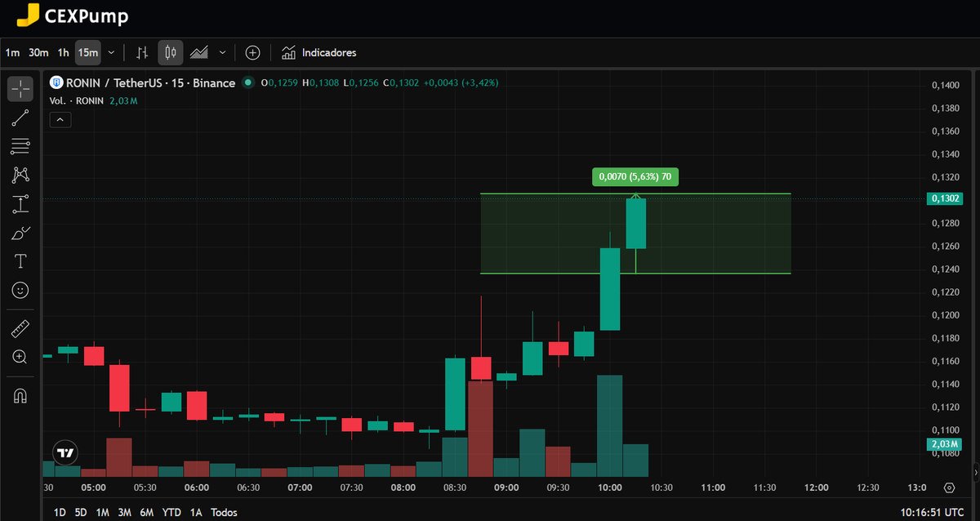Collapse the indicator legend chevron
The width and height of the screenshot is (980, 521).
pos(60,120)
